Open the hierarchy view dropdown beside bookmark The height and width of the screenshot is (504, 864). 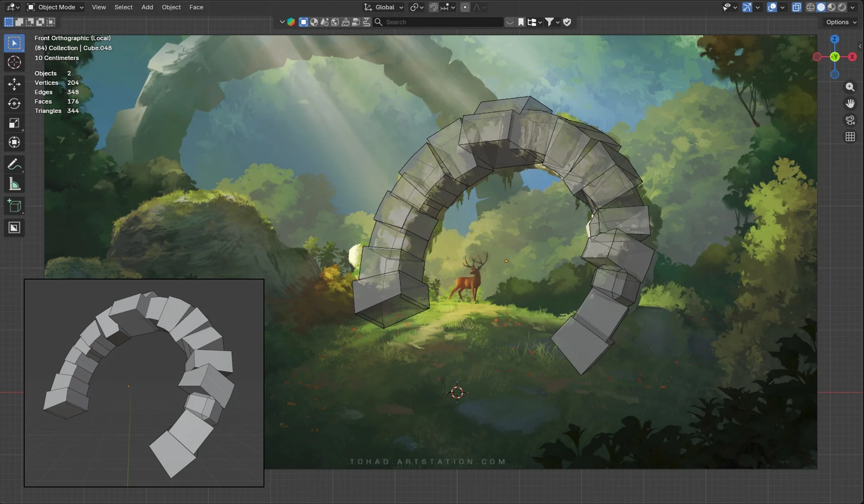coord(535,22)
